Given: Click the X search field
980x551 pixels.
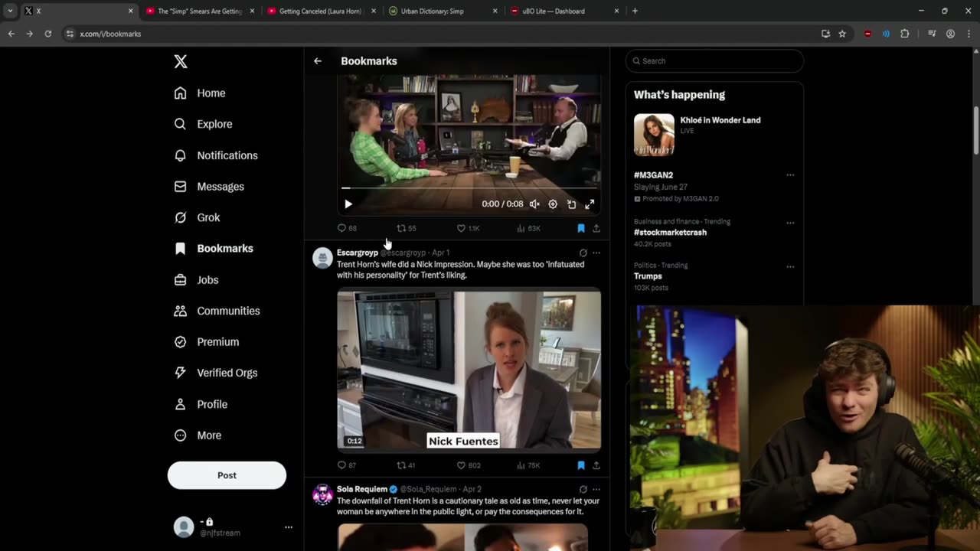Looking at the screenshot, I should (x=714, y=61).
